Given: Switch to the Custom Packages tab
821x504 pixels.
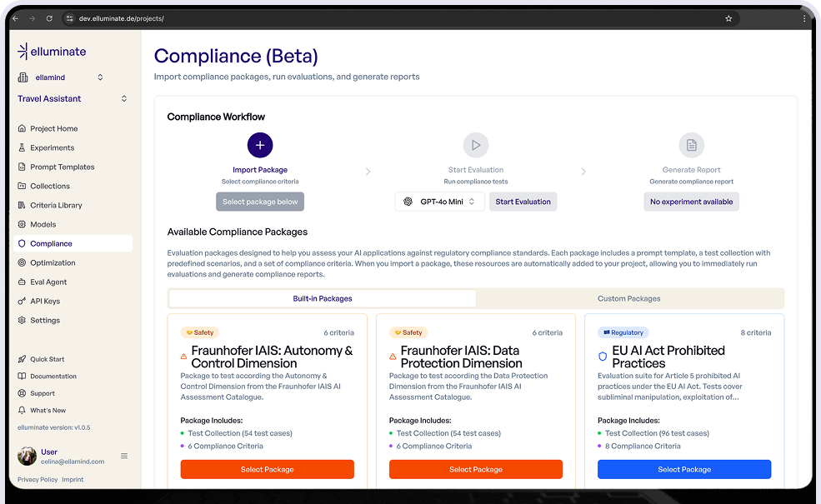Looking at the screenshot, I should 628,298.
